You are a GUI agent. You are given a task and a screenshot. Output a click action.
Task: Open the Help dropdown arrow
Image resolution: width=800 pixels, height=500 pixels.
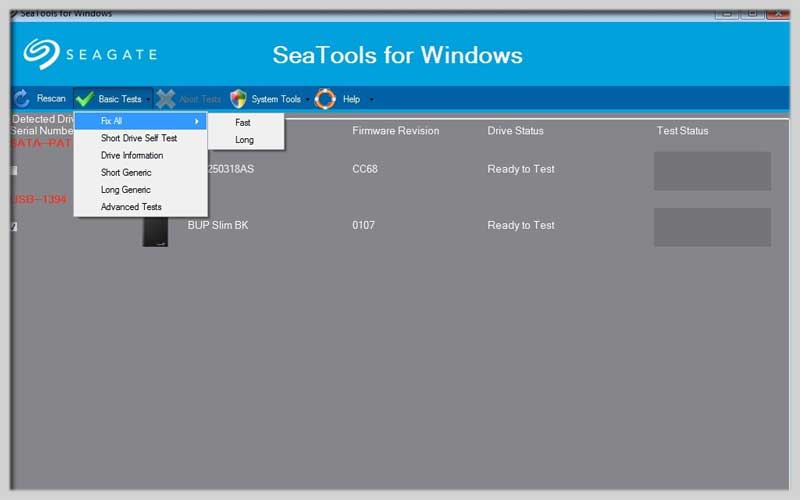pos(371,99)
